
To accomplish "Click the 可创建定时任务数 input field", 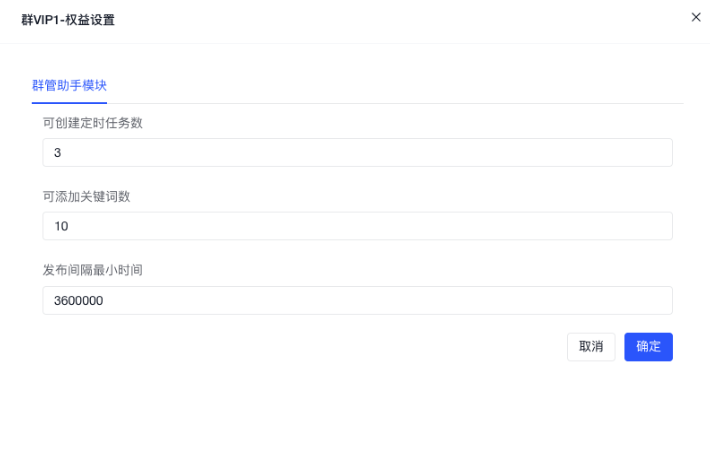I will (357, 153).
